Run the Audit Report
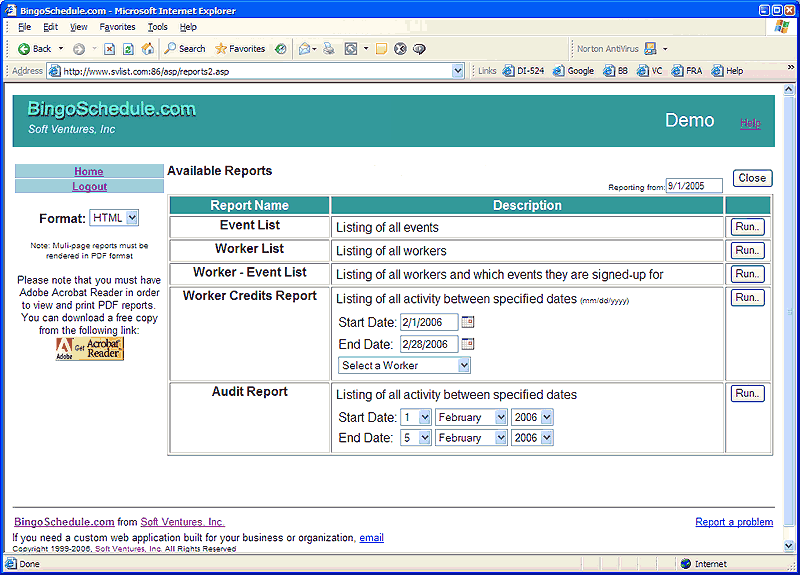Screen dimensions: 800x575 coord(747,393)
